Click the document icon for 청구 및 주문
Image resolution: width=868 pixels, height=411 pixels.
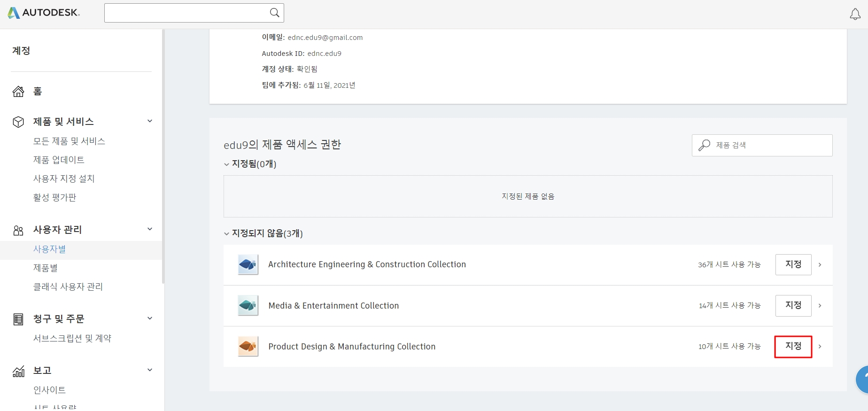tap(18, 319)
